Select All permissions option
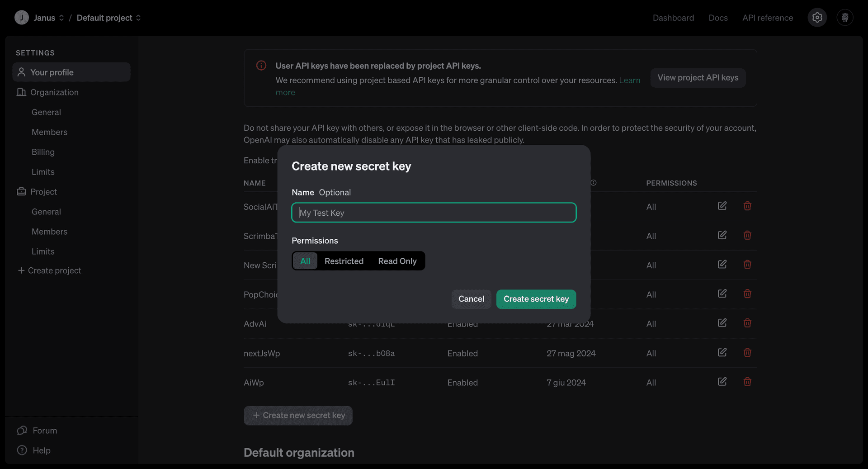Image resolution: width=868 pixels, height=469 pixels. [305, 261]
